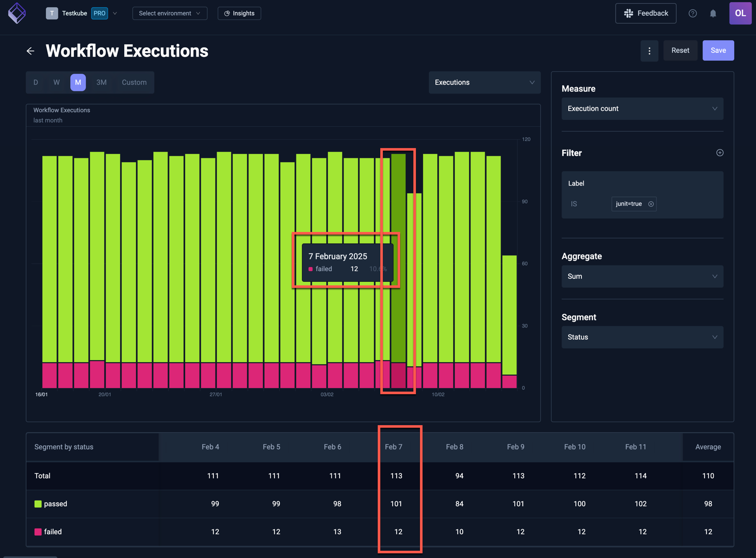Click the Testkube logo icon
The height and width of the screenshot is (558, 756).
pyautogui.click(x=17, y=13)
